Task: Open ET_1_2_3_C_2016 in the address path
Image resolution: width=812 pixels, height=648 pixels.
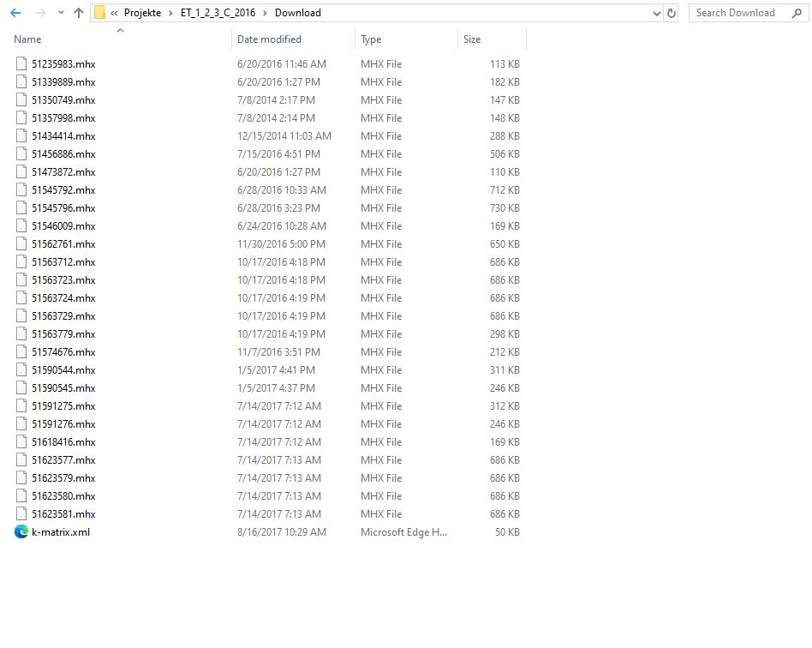Action: [218, 13]
